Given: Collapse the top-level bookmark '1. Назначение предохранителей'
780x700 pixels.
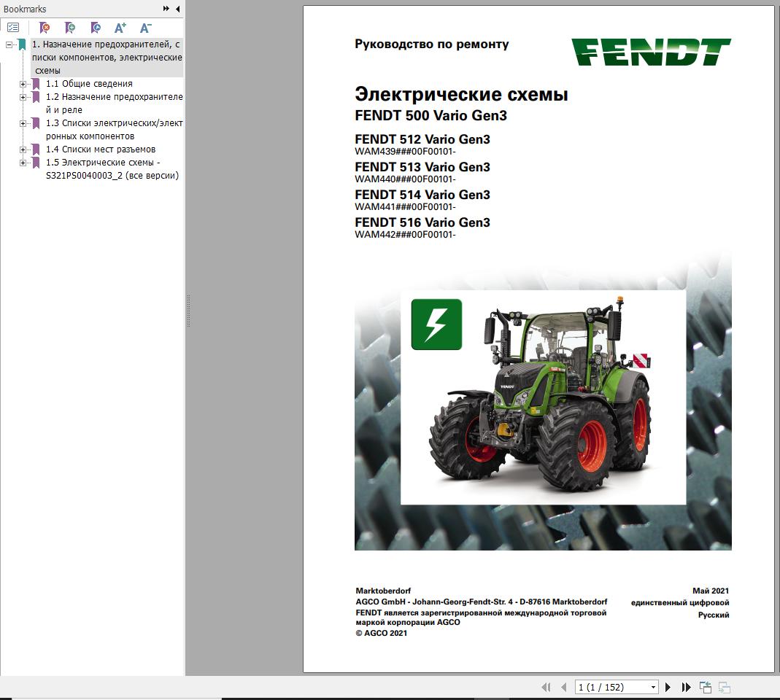Looking at the screenshot, I should pos(9,44).
